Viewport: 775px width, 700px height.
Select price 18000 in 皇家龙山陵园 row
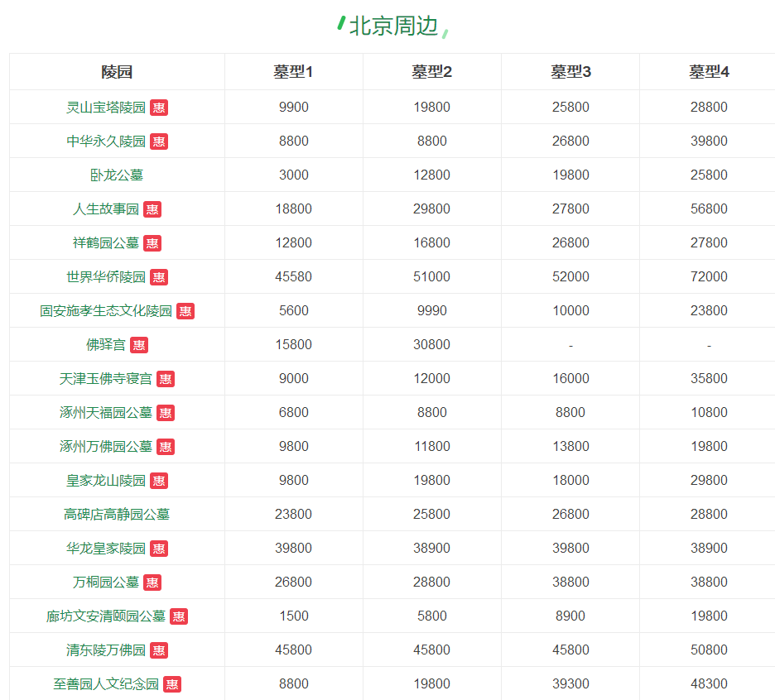point(570,480)
